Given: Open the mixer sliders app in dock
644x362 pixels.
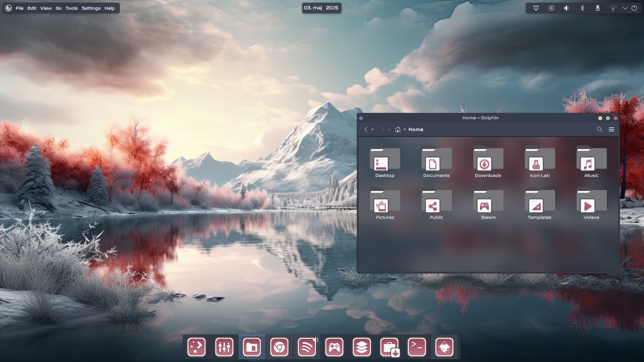Looking at the screenshot, I should (224, 347).
